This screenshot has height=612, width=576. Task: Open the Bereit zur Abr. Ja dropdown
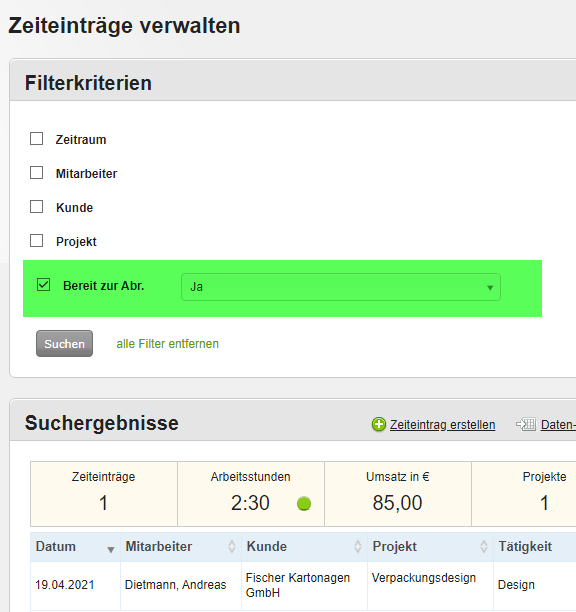click(341, 287)
